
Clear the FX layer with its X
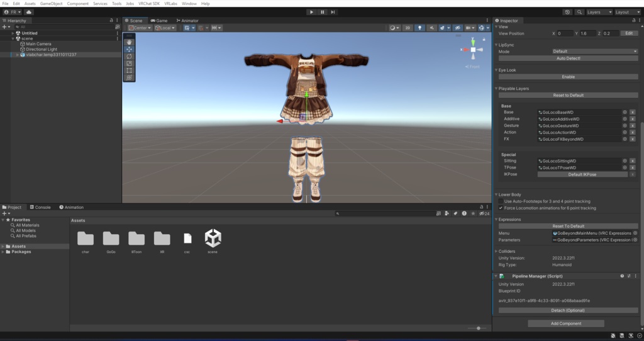pyautogui.click(x=633, y=139)
